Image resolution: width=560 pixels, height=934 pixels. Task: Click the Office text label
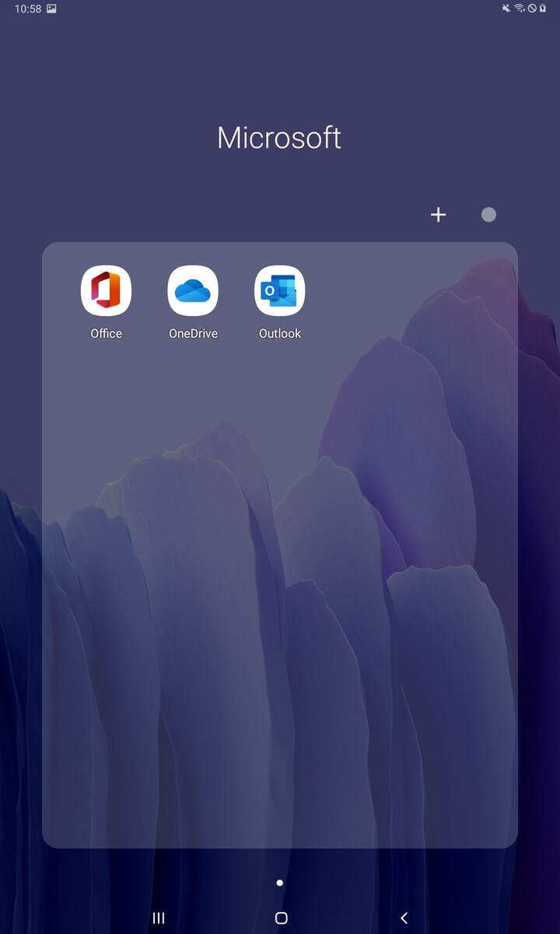coord(106,333)
